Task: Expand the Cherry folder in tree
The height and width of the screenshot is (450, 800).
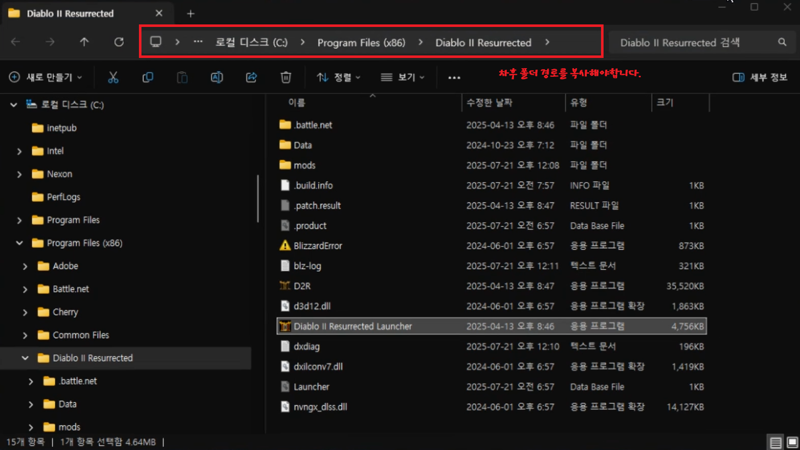Action: click(x=25, y=312)
